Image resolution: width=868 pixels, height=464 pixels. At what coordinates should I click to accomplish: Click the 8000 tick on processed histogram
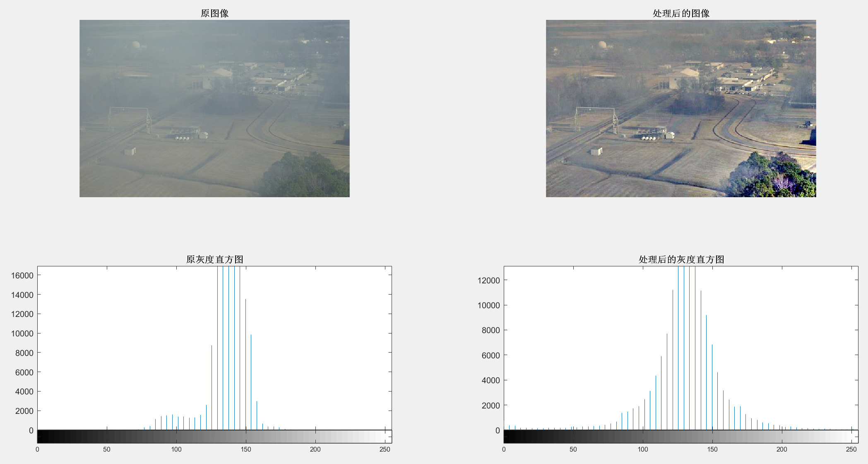point(491,330)
